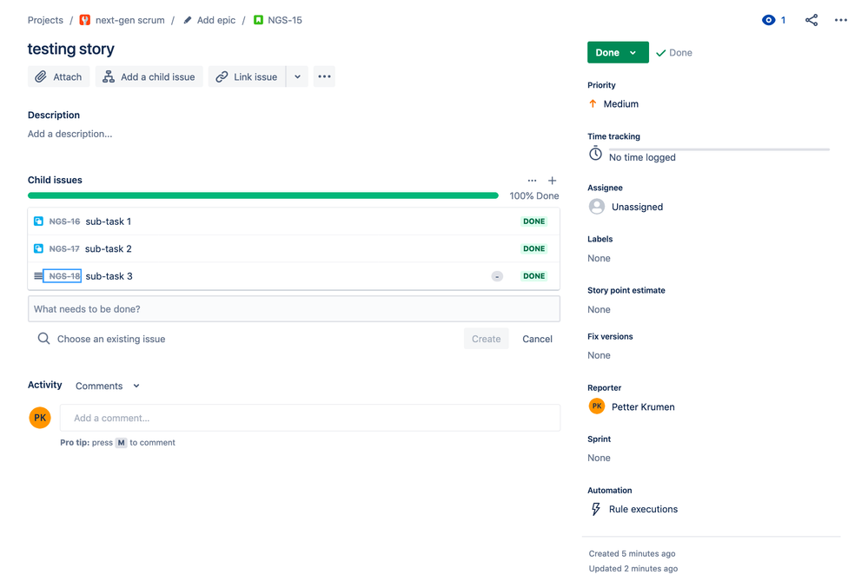Viewport: 868px width, 588px height.
Task: Open the NGS-15 breadcrumb link
Action: (x=285, y=21)
